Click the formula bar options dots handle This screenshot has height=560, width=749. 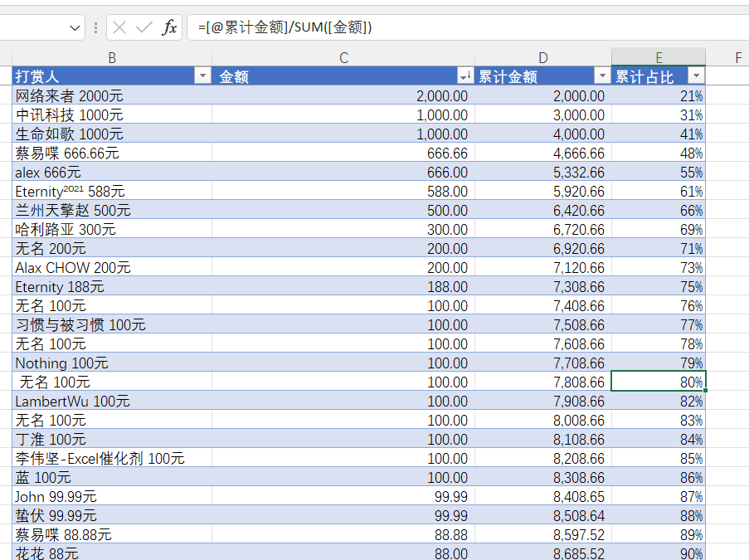[95, 27]
